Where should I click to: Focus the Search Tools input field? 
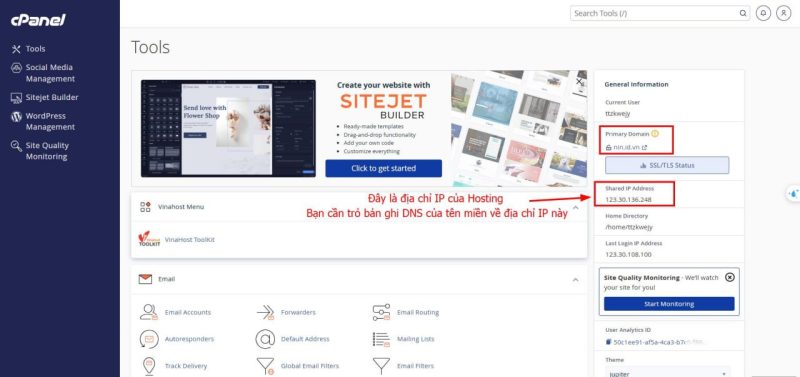(x=656, y=13)
